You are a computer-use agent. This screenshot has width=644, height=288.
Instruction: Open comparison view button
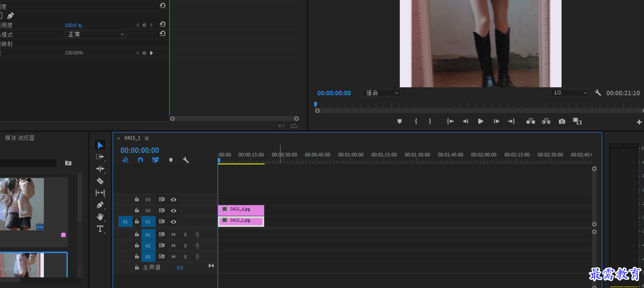(x=577, y=121)
